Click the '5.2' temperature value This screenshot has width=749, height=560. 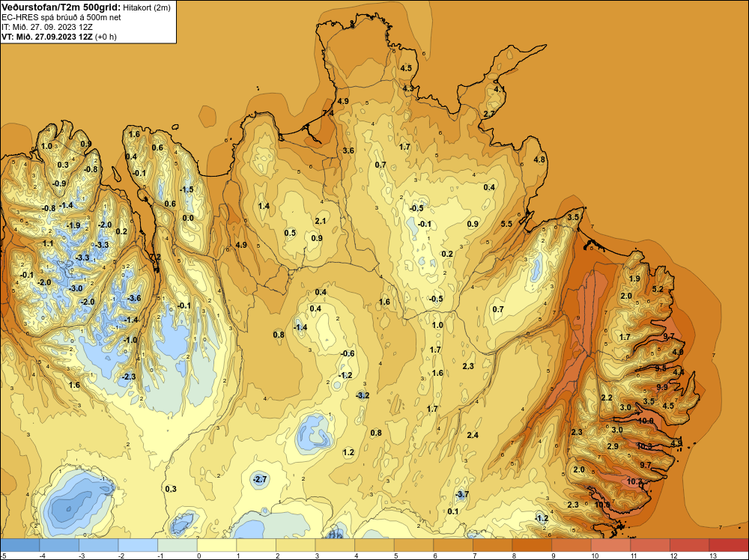(x=658, y=289)
